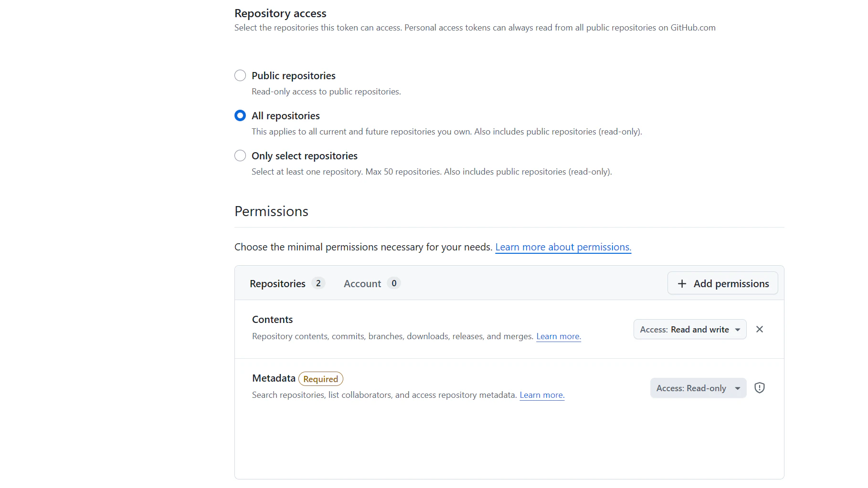Open the Metadata Read-only access dropdown
Image resolution: width=868 pixels, height=488 pixels.
click(698, 388)
